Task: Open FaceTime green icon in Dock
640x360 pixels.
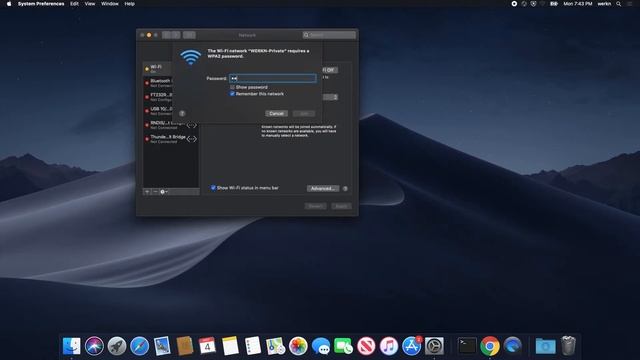Action: coord(343,346)
